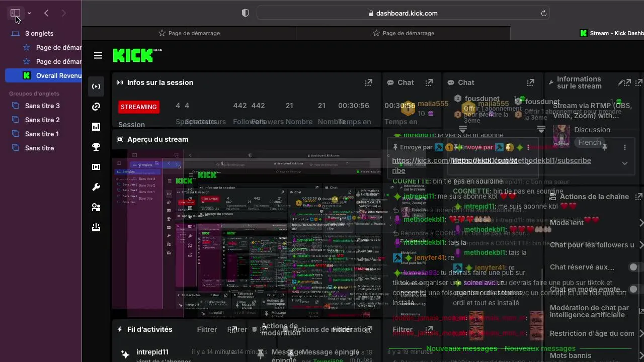Unpin message with the right pin icon
This screenshot has width=644, height=362.
pos(605,147)
